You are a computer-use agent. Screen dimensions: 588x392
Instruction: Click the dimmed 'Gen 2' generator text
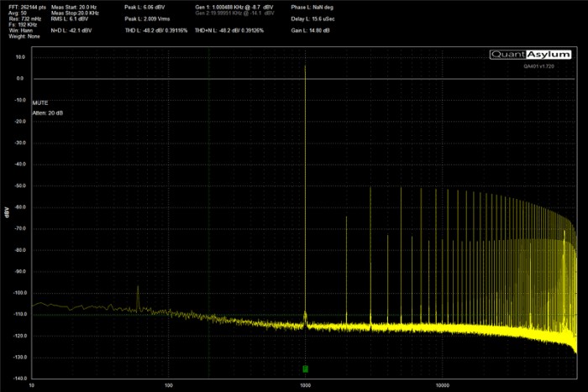(x=234, y=13)
